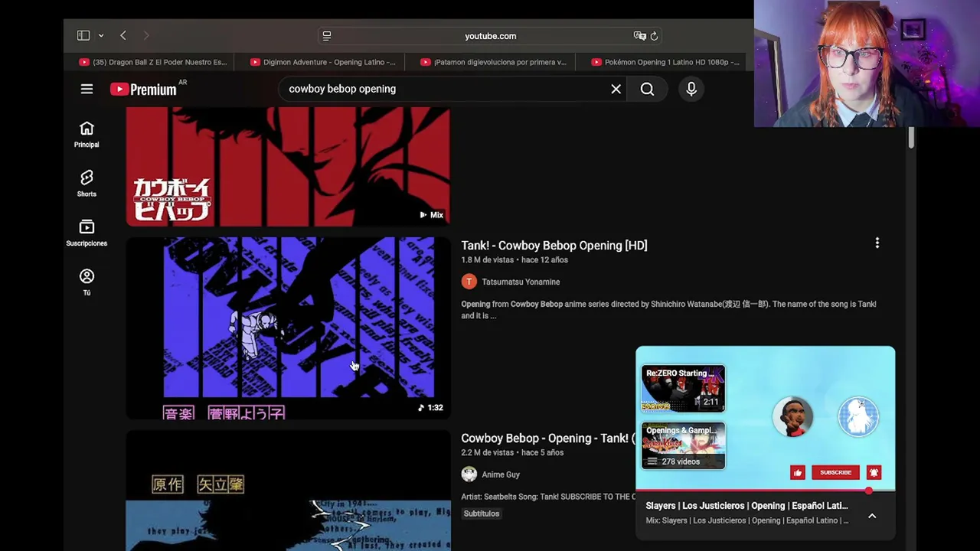Click the Tank! [HD] video description snippet
The width and height of the screenshot is (980, 551).
[x=668, y=310]
